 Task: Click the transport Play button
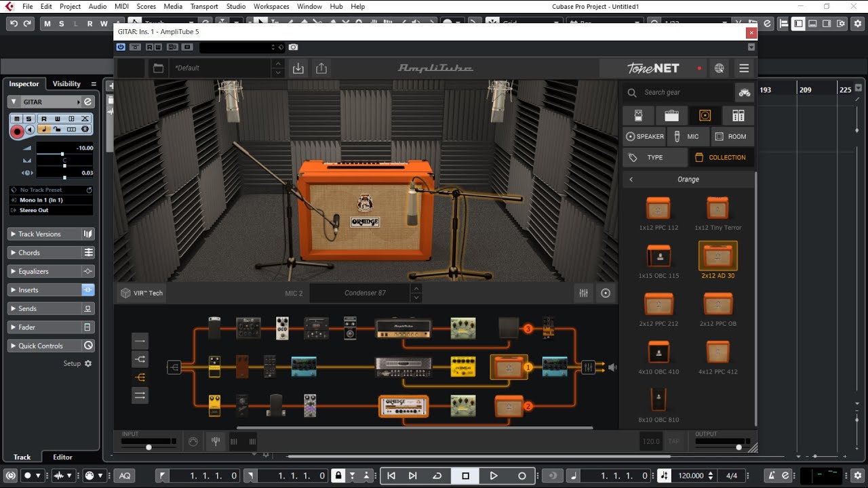(494, 476)
